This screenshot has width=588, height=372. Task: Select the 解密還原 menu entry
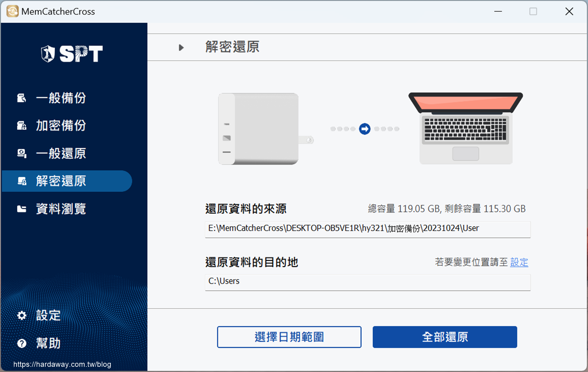point(67,181)
